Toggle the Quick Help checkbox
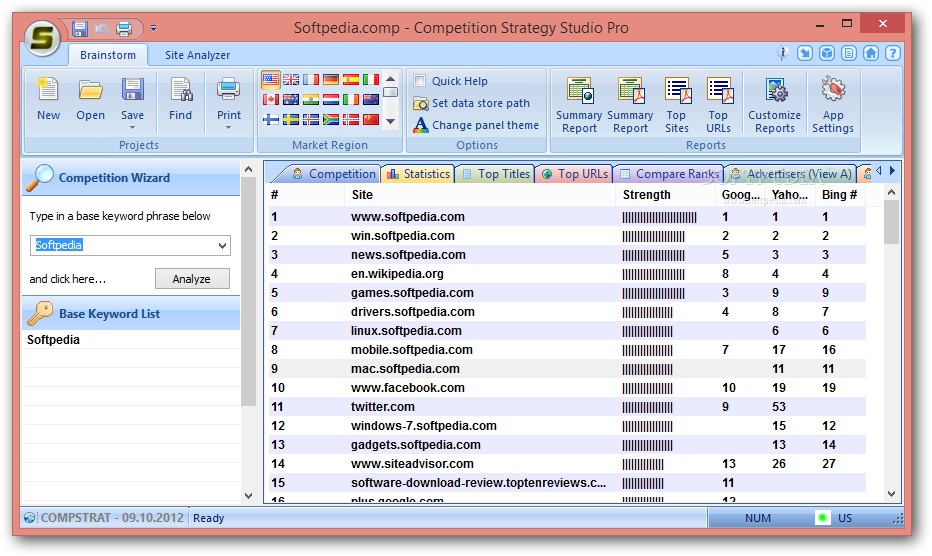Image resolution: width=932 pixels, height=556 pixels. [420, 80]
